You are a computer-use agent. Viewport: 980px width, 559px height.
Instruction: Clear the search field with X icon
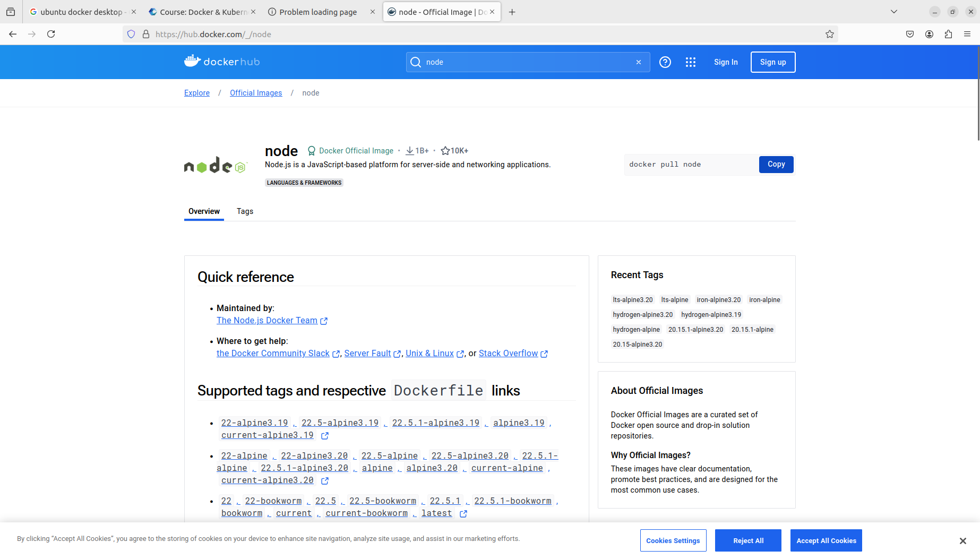639,62
